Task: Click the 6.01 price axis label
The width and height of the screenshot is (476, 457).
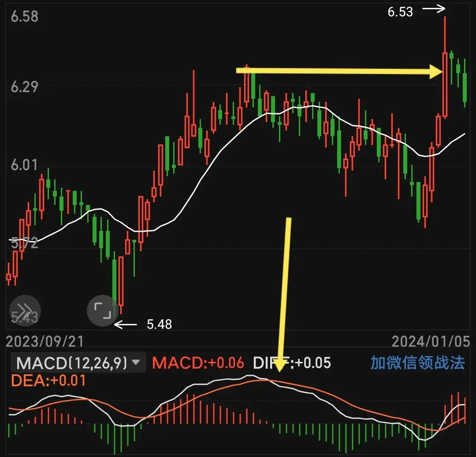Action: pyautogui.click(x=25, y=165)
